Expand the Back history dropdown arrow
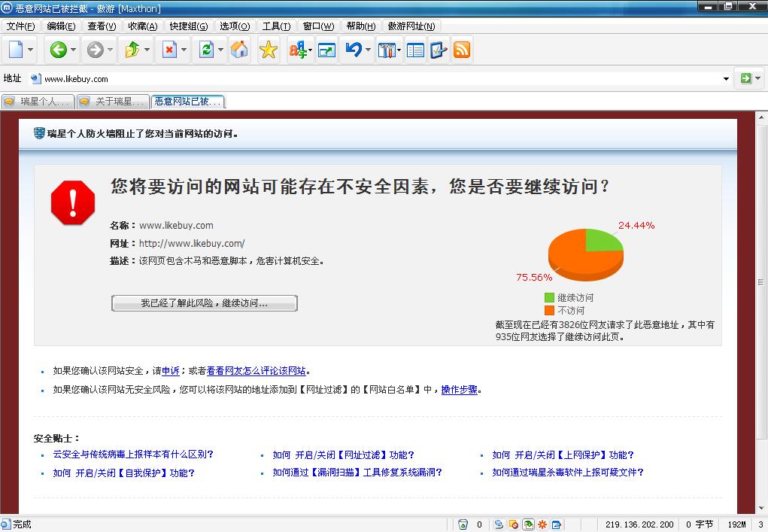 (73, 50)
